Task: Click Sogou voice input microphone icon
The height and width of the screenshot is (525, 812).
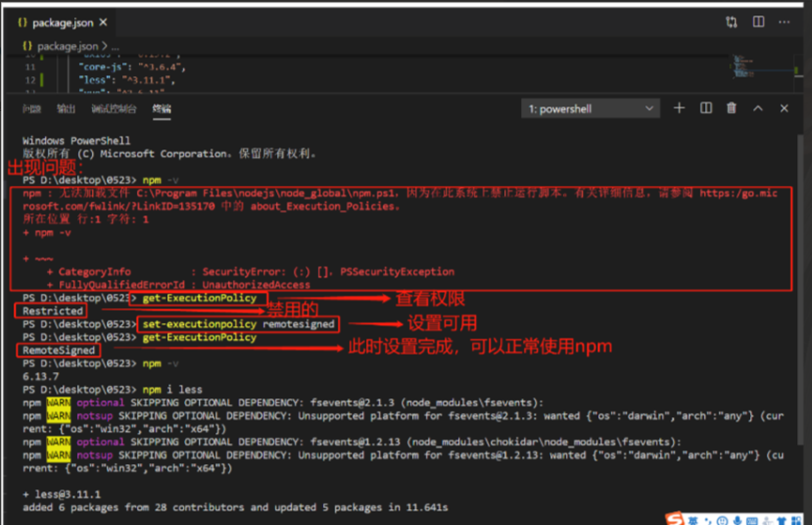Action: click(738, 521)
